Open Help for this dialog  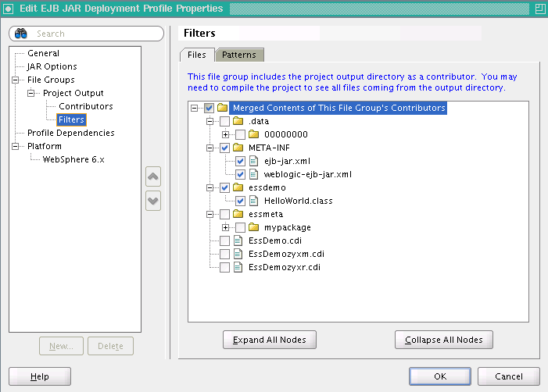(40, 376)
